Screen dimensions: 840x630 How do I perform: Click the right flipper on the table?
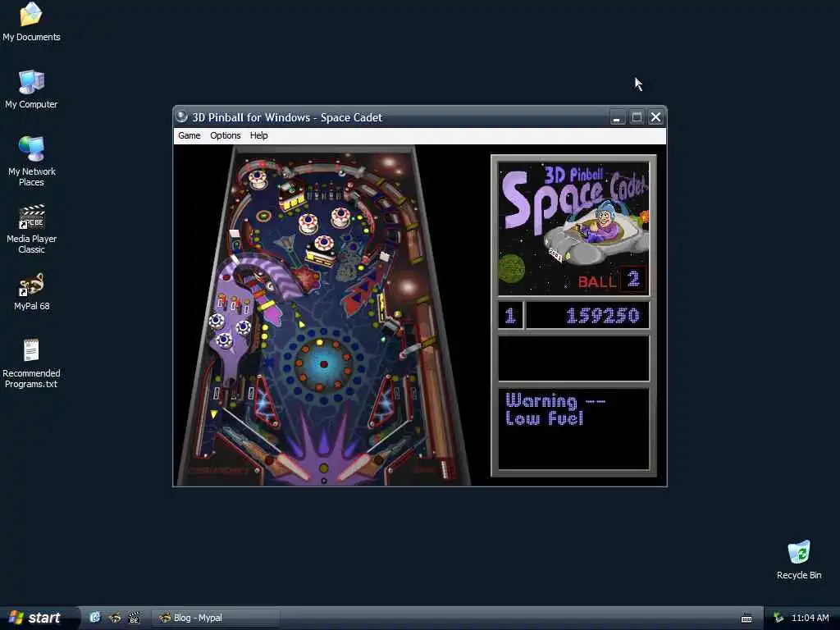(x=356, y=468)
